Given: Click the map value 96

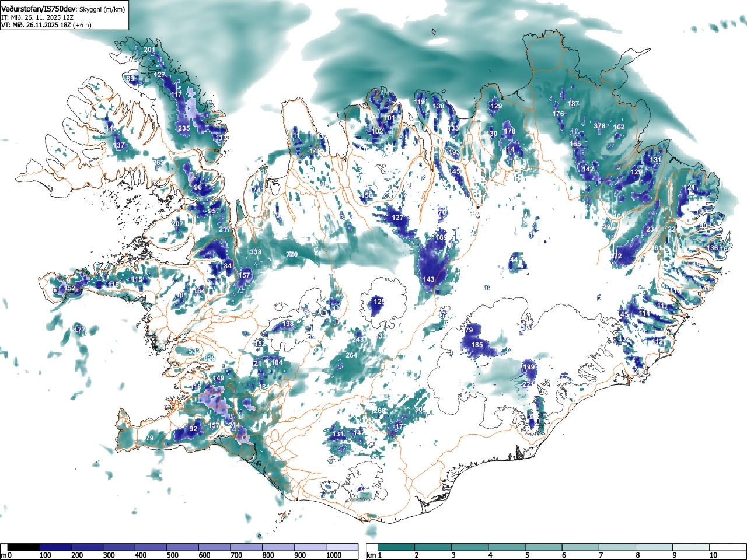Looking at the screenshot, I should coord(198,187).
